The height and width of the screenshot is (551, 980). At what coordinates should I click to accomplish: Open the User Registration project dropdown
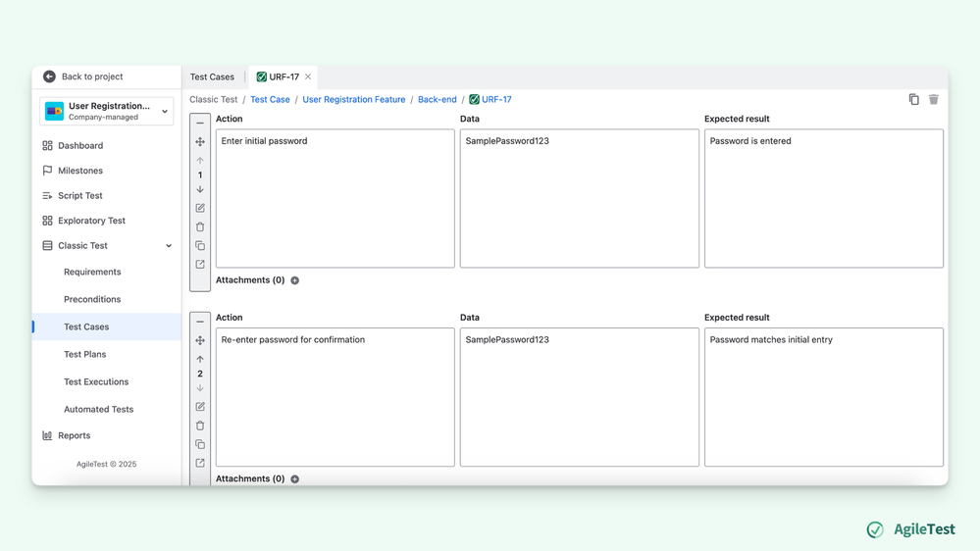107,111
